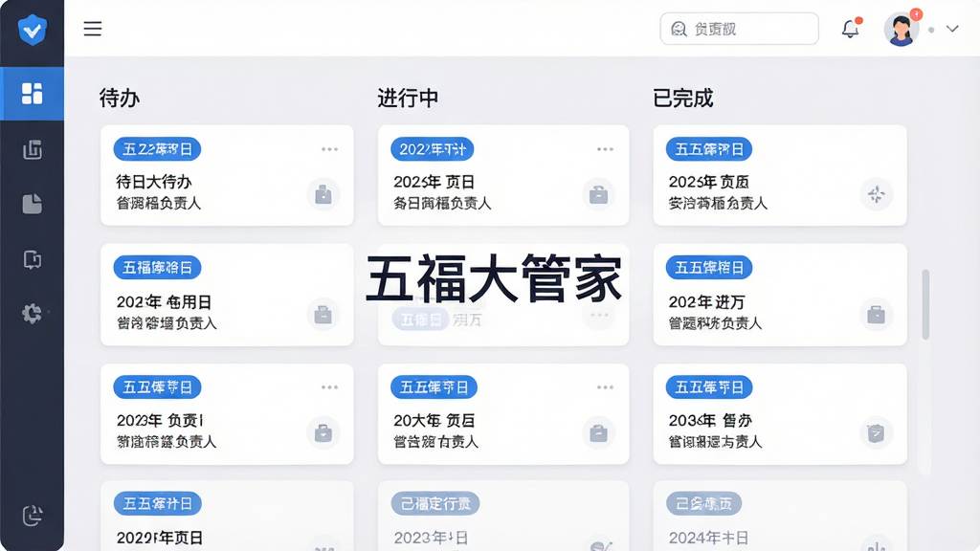The image size is (980, 551).
Task: Open the stacked layers sidebar icon
Action: tap(33, 149)
